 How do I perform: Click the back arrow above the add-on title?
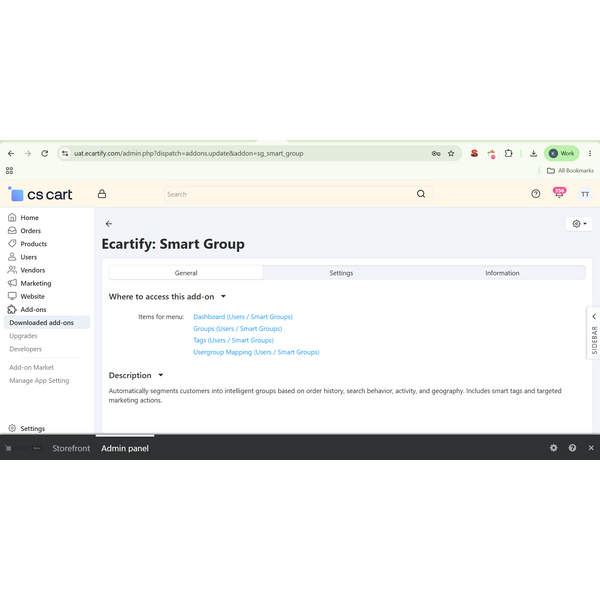point(109,224)
